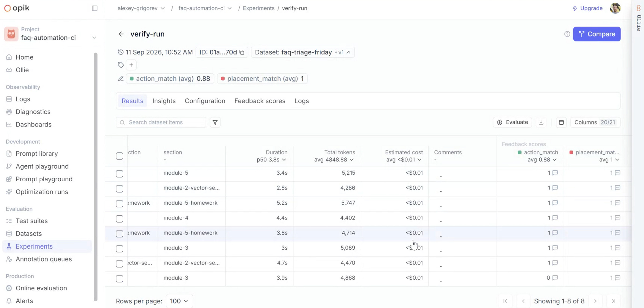The width and height of the screenshot is (644, 308).
Task: Open the Feedback scores tab
Action: point(260,101)
